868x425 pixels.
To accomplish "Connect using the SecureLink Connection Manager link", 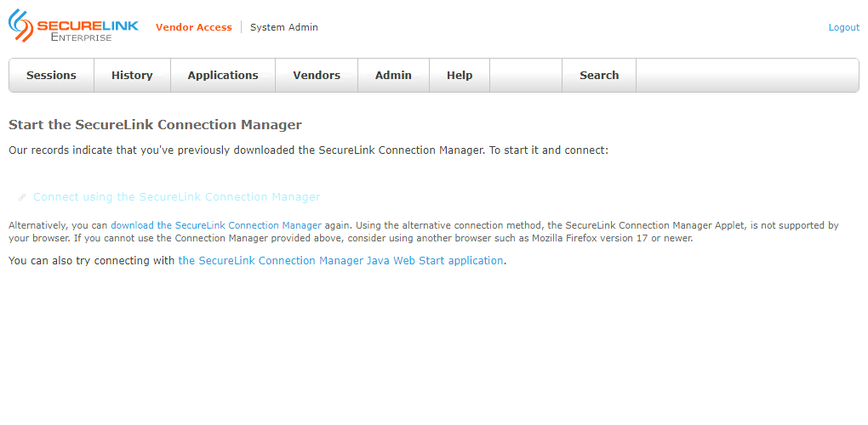I will pyautogui.click(x=176, y=197).
